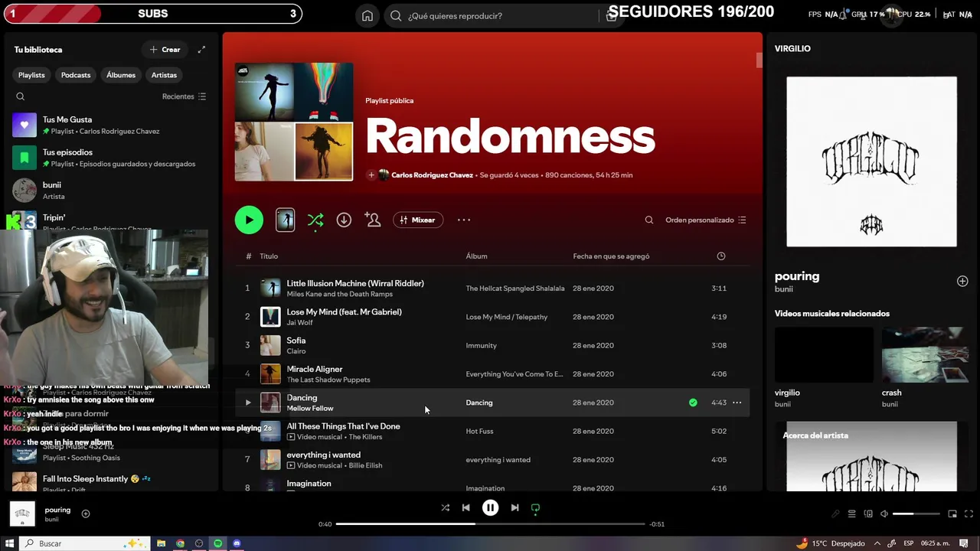Show hidden system tray icons chevron

point(877,543)
